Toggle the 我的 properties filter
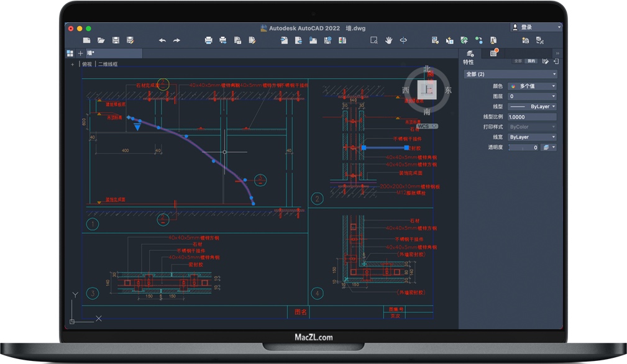The height and width of the screenshot is (364, 627). coord(531,61)
